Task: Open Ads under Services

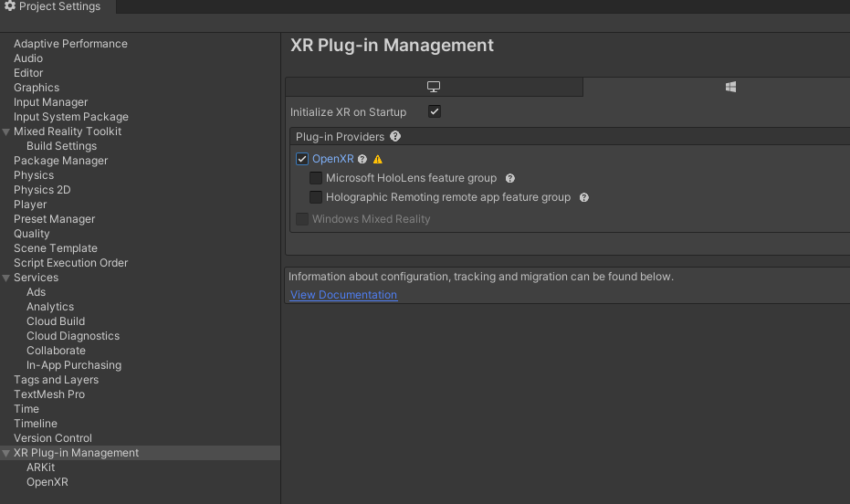Action: [36, 293]
